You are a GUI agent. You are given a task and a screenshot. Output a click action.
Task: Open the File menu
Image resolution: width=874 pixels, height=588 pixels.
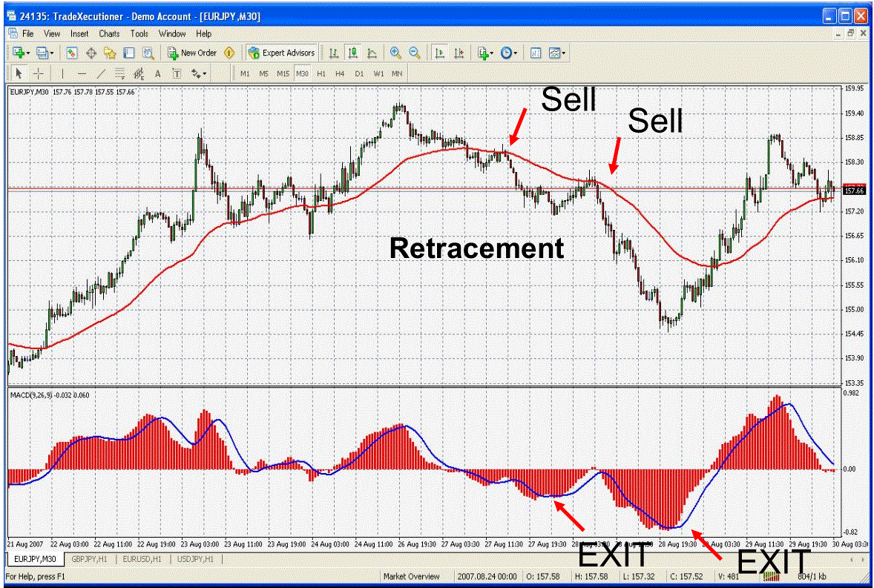pos(28,34)
